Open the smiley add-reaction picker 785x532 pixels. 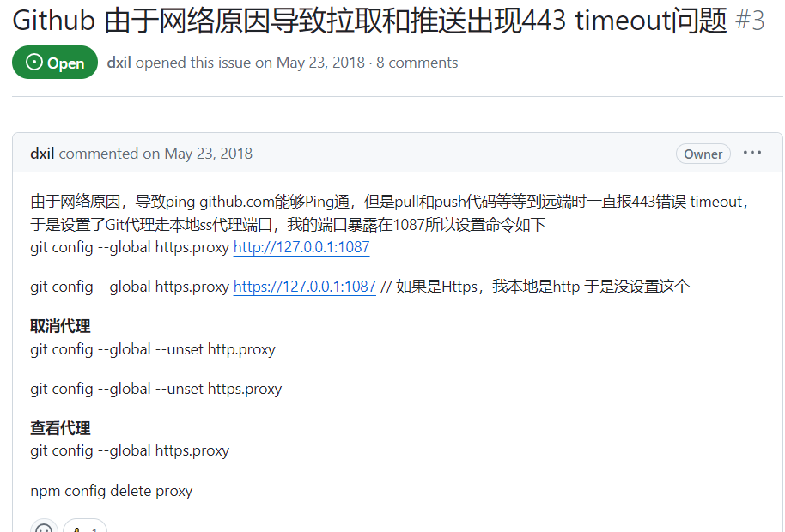click(44, 528)
